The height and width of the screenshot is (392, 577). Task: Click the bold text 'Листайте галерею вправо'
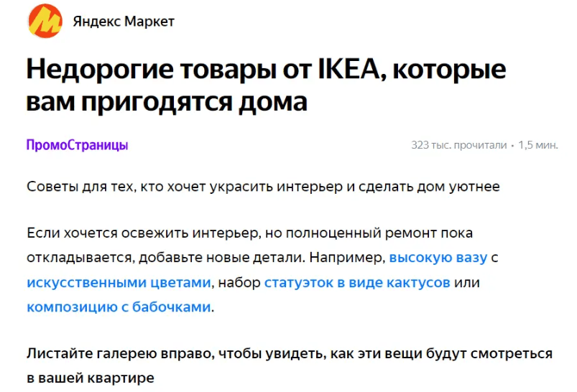click(x=121, y=353)
